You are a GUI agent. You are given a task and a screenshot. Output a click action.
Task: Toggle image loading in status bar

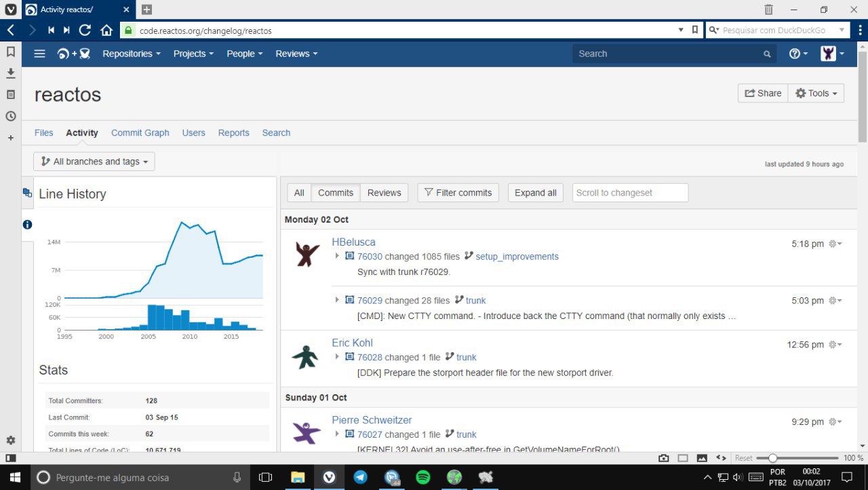[x=702, y=458]
